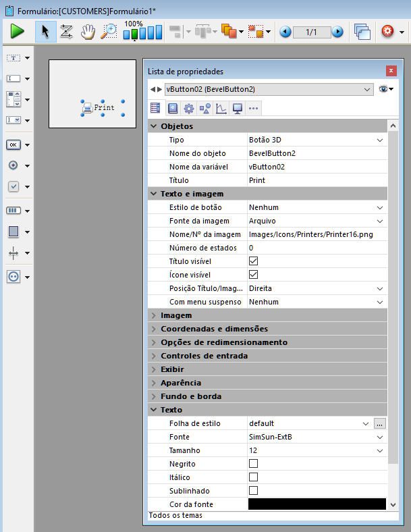Click the black Cor da fonte swatch
411x532 pixels.
[317, 504]
